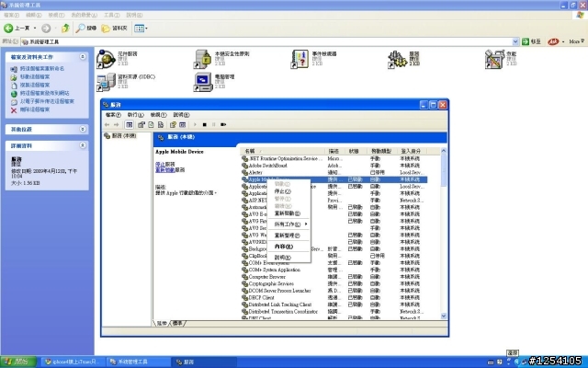588x368 pixels.
Task: Click the Start button on taskbar
Action: [18, 362]
